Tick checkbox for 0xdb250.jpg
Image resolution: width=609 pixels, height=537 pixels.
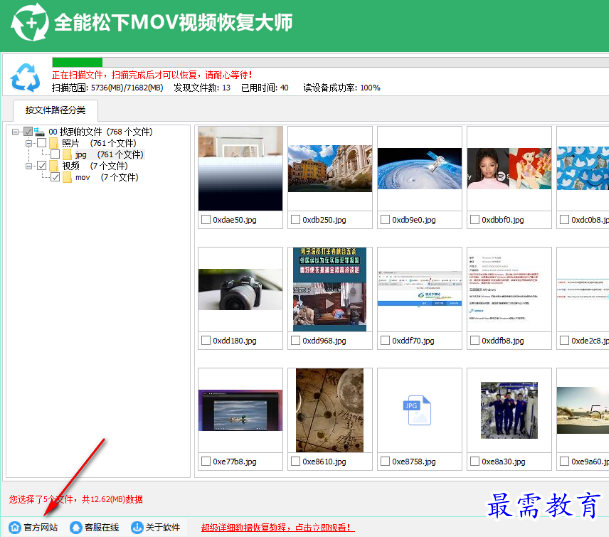point(296,220)
